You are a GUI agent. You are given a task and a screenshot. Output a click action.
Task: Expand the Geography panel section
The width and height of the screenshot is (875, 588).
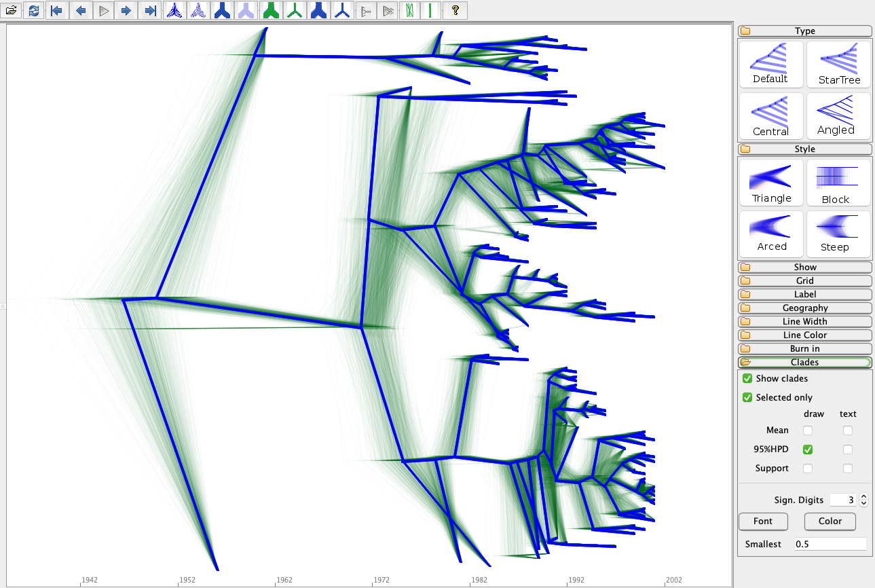click(805, 308)
